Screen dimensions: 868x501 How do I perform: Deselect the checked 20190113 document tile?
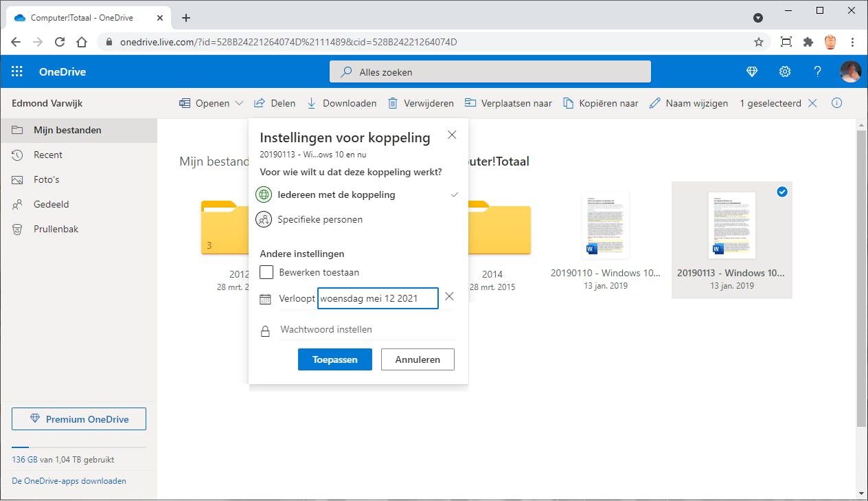pos(781,192)
